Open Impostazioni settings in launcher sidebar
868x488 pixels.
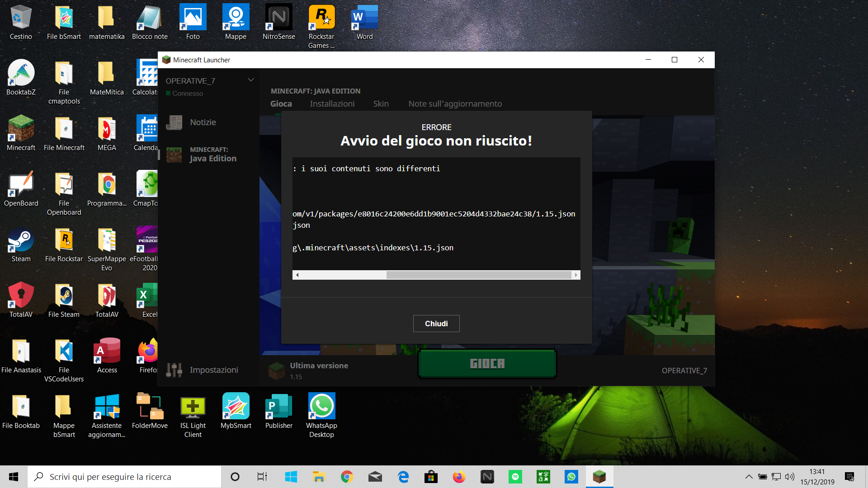pos(213,370)
